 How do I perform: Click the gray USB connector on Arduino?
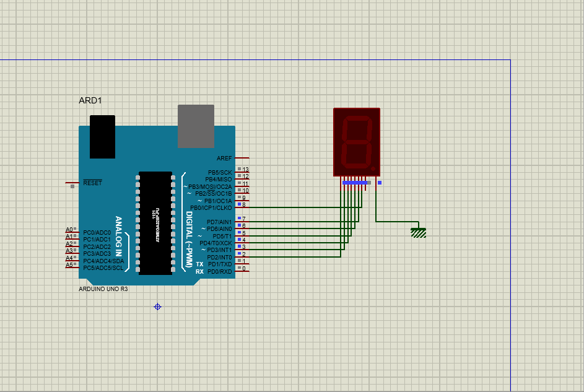click(196, 126)
